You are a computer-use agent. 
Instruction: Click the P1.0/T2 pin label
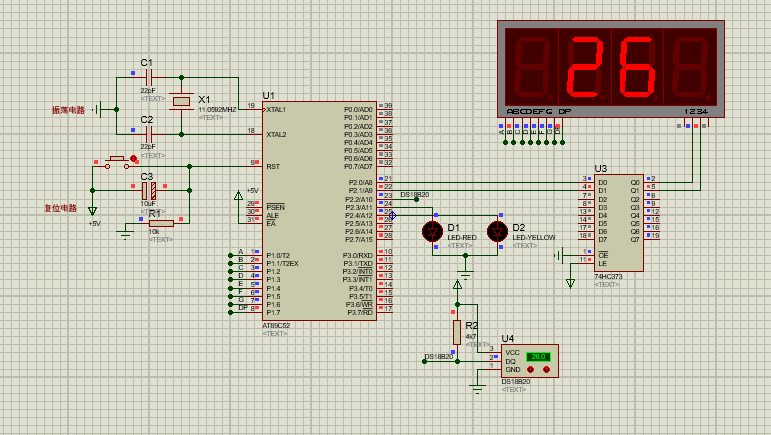[x=278, y=256]
